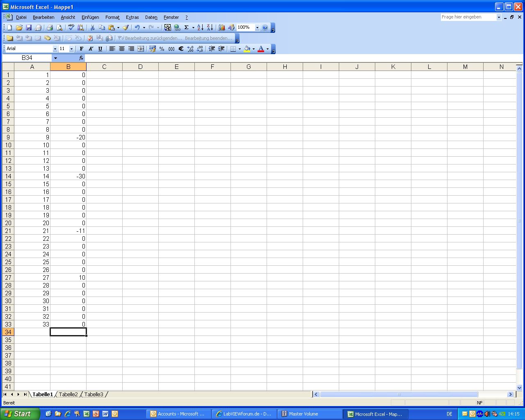
Task: Cut the selection with the scissors icon
Action: [92, 27]
